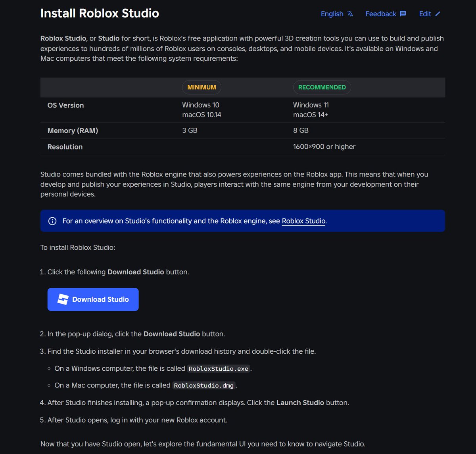This screenshot has height=454, width=476.
Task: Click the Feedback speech bubble icon
Action: (403, 14)
